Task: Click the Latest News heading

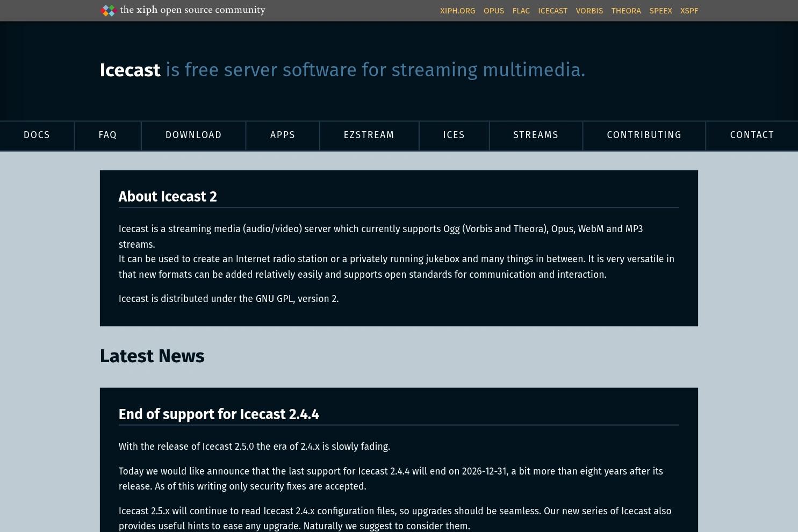Action: click(152, 356)
